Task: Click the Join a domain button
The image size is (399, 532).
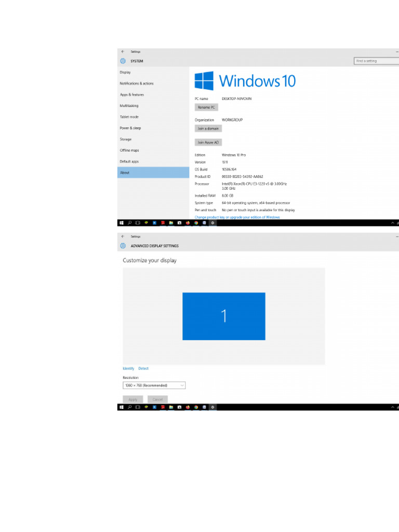Action: [x=208, y=129]
